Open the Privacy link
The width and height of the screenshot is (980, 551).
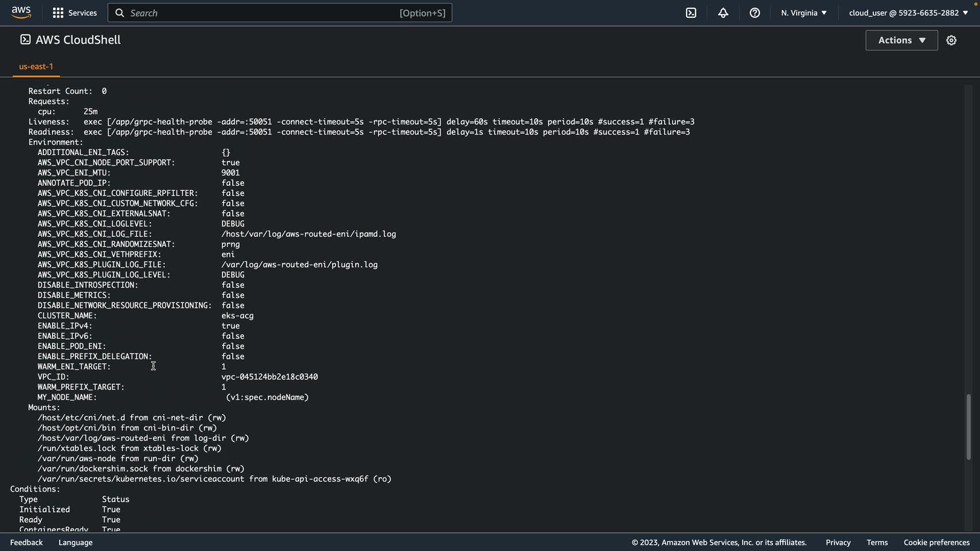838,542
